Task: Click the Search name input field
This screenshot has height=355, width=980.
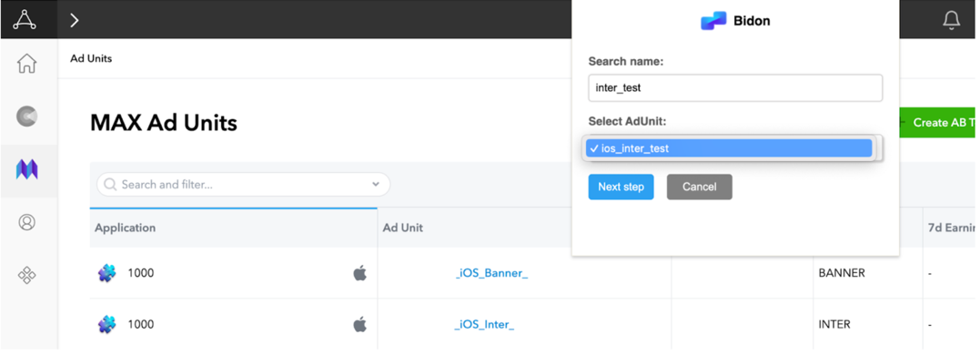Action: point(735,88)
